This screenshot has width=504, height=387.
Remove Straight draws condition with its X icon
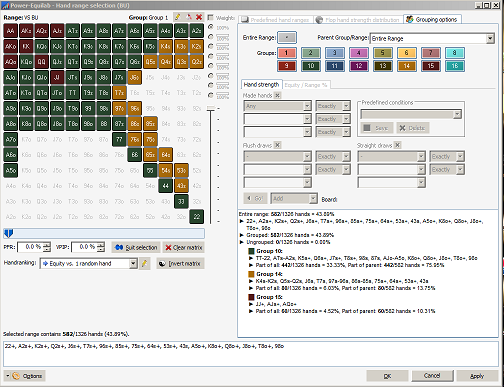pyautogui.click(x=397, y=145)
